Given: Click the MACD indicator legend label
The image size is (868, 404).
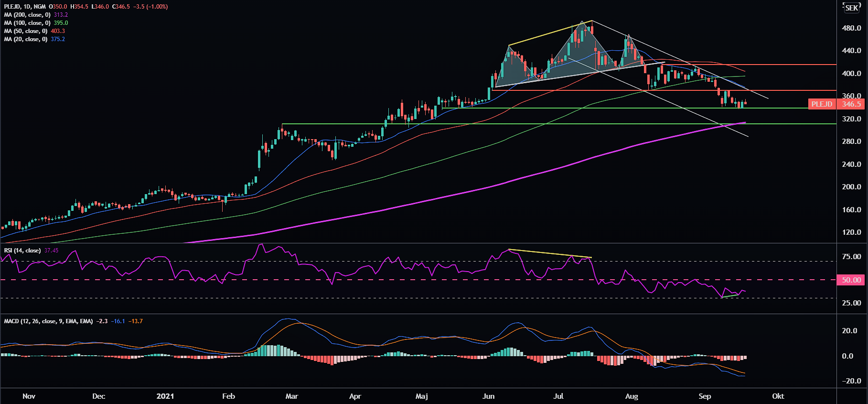Looking at the screenshot, I should [48, 321].
